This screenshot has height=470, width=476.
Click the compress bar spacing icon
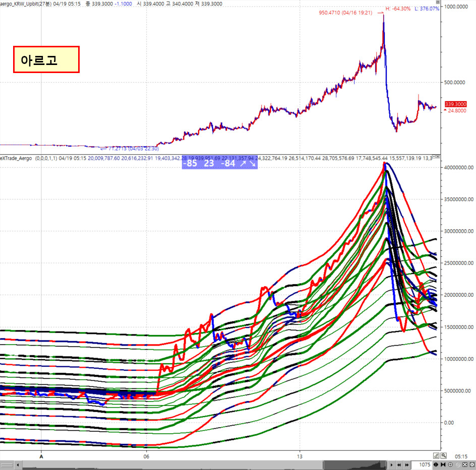click(x=443, y=464)
